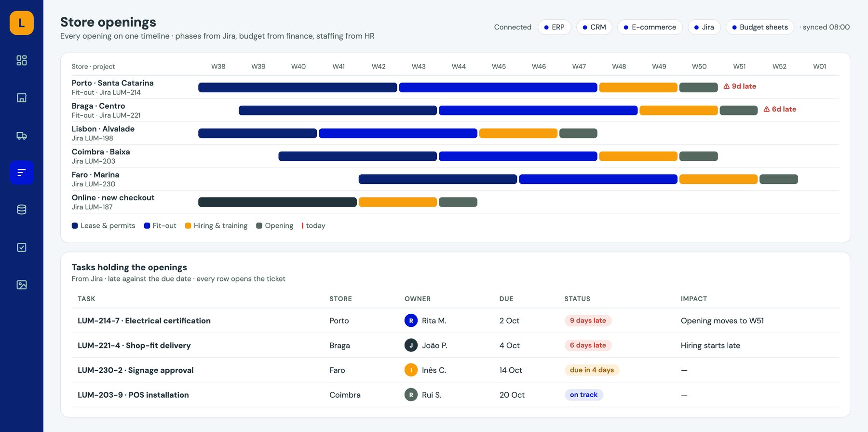Open the image gallery sidebar icon
The width and height of the screenshot is (868, 432).
click(22, 285)
